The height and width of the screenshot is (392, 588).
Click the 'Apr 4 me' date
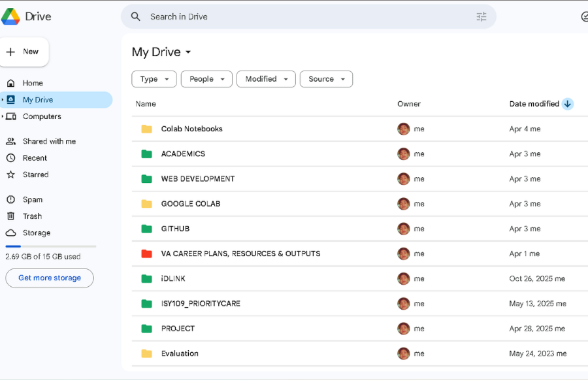point(525,129)
